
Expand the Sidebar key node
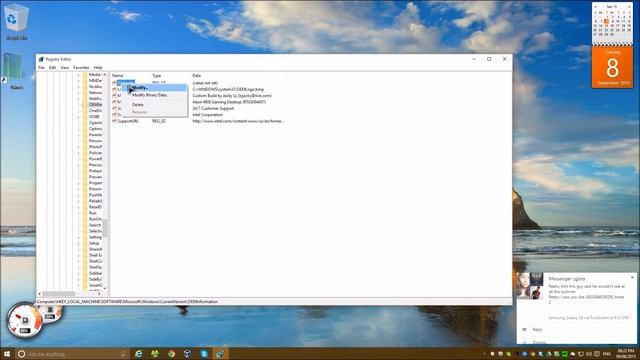tap(79, 273)
